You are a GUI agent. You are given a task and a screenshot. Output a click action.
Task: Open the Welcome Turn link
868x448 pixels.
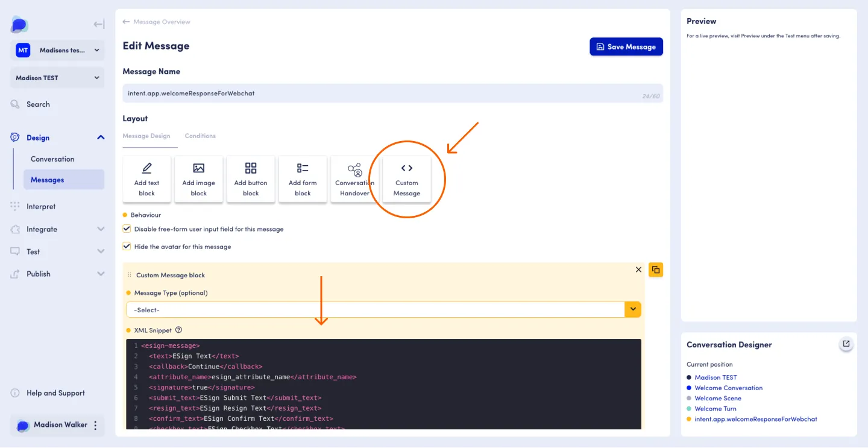(x=716, y=408)
